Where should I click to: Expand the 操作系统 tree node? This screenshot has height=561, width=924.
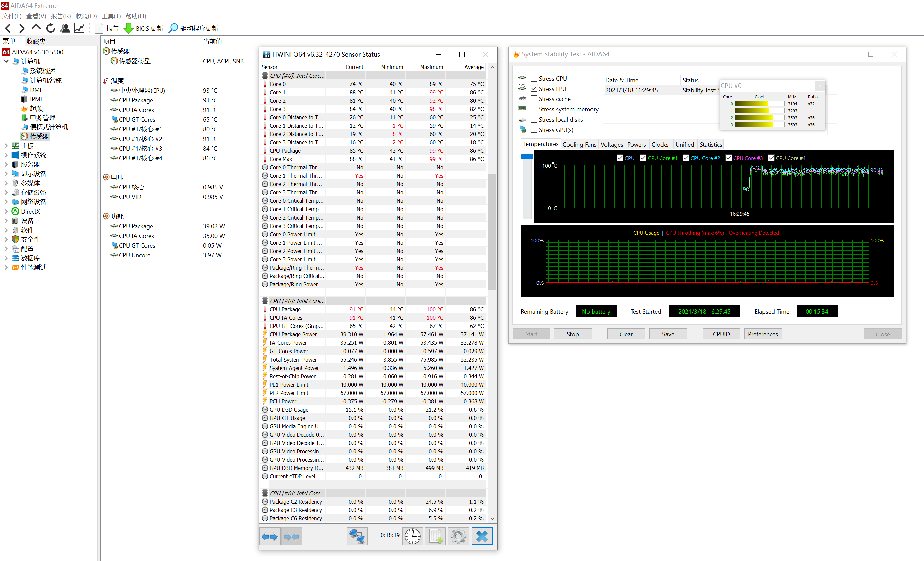tap(6, 155)
